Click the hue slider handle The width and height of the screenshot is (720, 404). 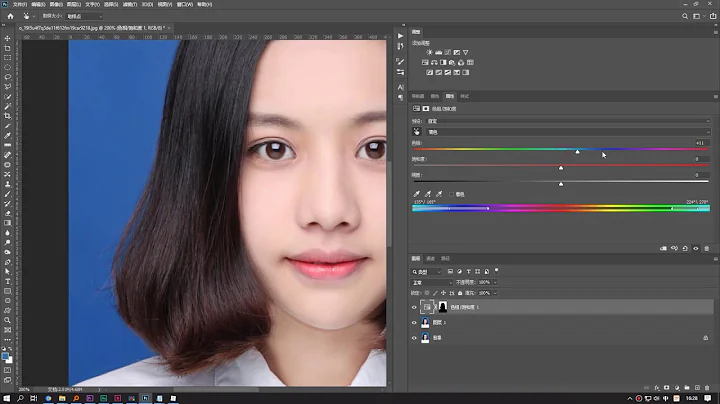pos(577,152)
